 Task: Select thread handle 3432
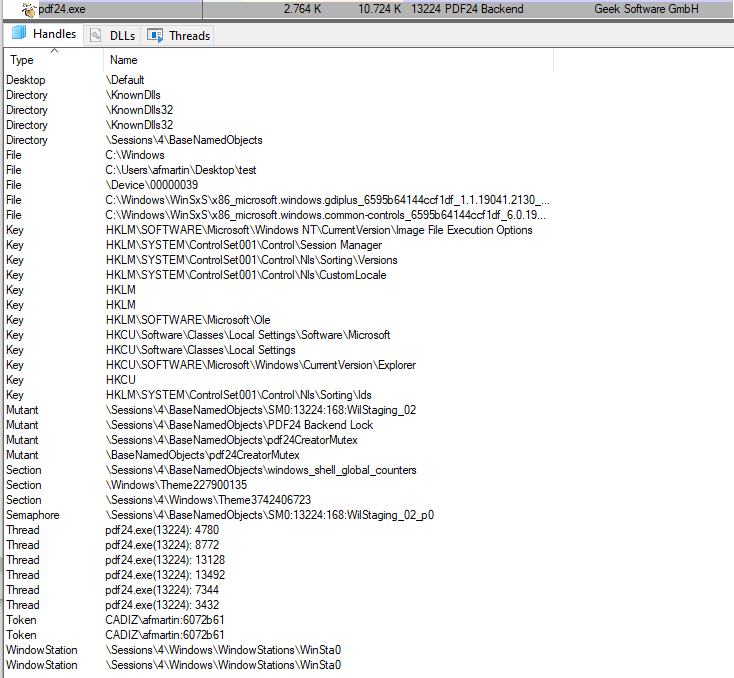point(162,604)
